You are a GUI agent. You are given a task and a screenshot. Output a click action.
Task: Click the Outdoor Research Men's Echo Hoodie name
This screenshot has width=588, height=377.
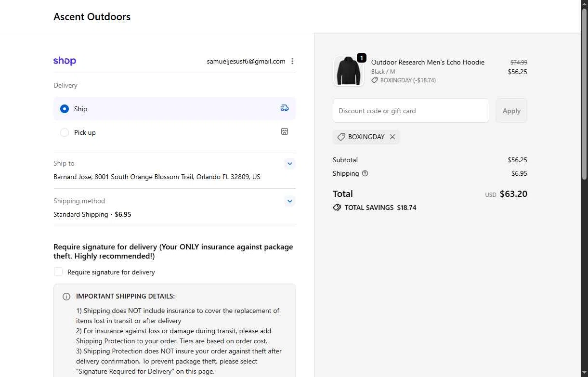(x=428, y=62)
